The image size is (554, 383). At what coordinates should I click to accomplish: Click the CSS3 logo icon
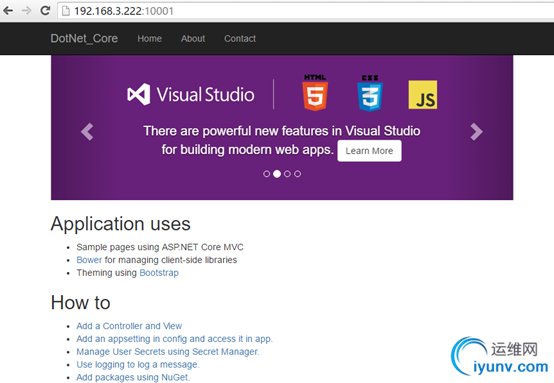370,93
